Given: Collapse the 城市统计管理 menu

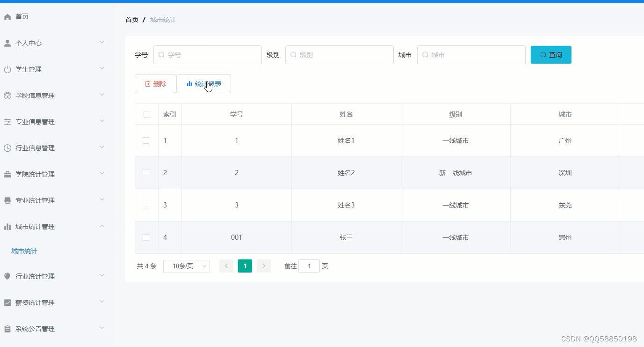Looking at the screenshot, I should coord(101,226).
